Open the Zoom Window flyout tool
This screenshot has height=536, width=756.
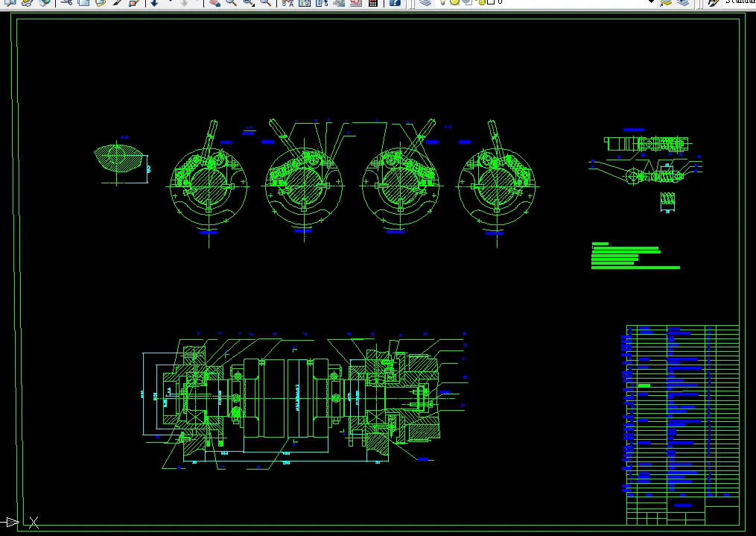(x=249, y=2)
